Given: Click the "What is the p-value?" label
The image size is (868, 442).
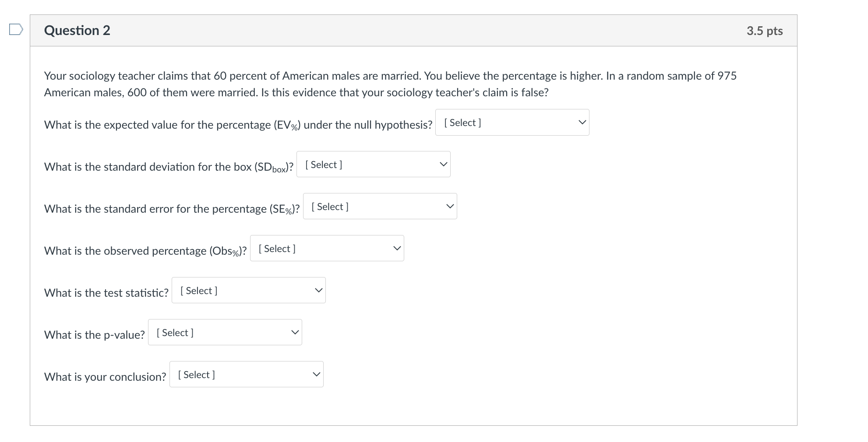Looking at the screenshot, I should click(x=94, y=335).
